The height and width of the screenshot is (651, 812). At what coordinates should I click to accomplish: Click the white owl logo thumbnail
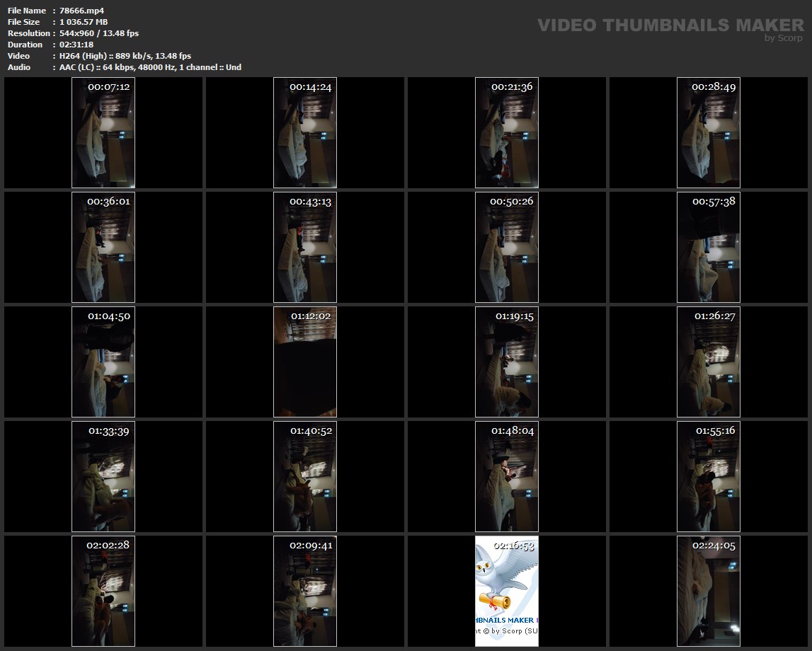coord(507,592)
